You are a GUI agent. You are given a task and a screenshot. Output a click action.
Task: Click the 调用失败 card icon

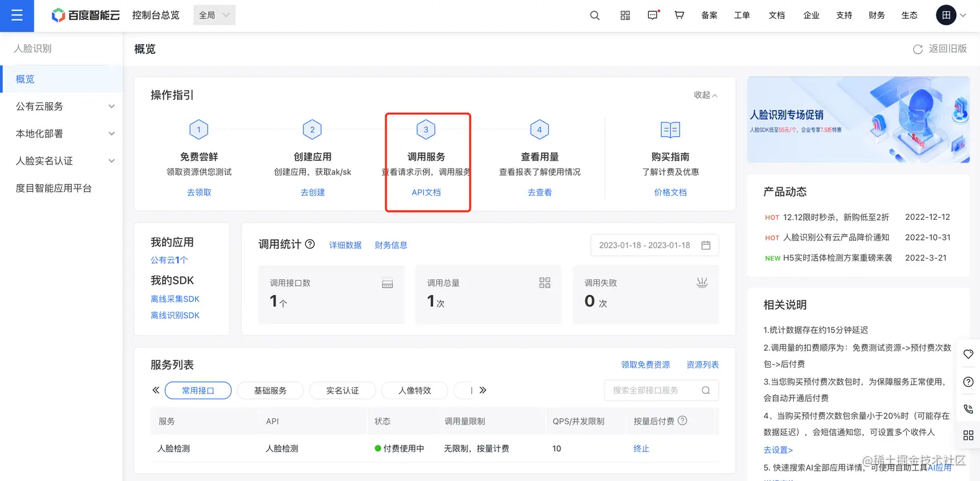click(x=701, y=282)
